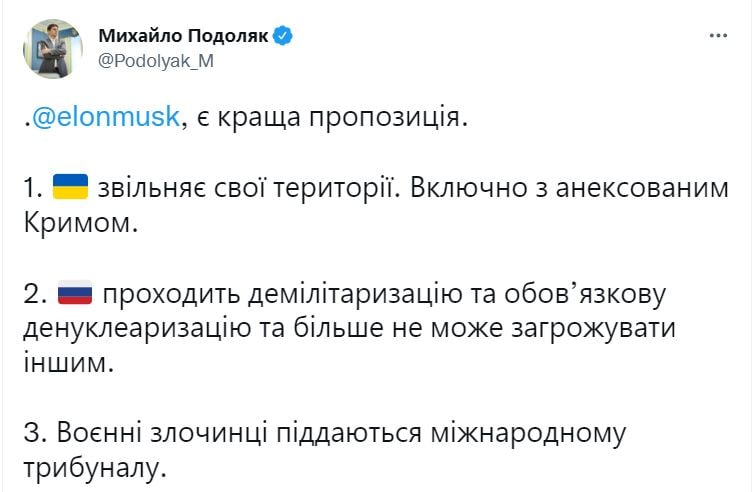Click the blue verified badge
The height and width of the screenshot is (492, 756).
pyautogui.click(x=284, y=36)
